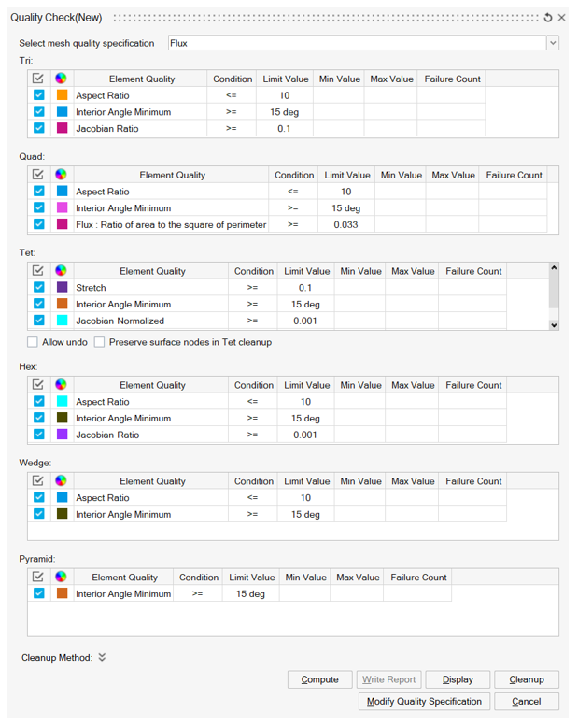Image resolution: width=578 pixels, height=728 pixels.
Task: Click Modify Quality Specification button
Action: (x=424, y=701)
